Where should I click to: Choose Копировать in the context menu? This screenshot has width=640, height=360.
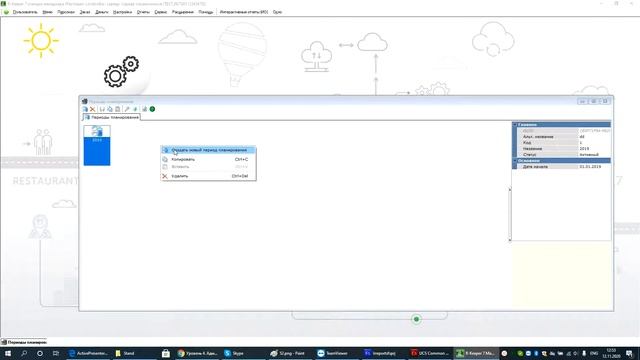[x=208, y=159]
